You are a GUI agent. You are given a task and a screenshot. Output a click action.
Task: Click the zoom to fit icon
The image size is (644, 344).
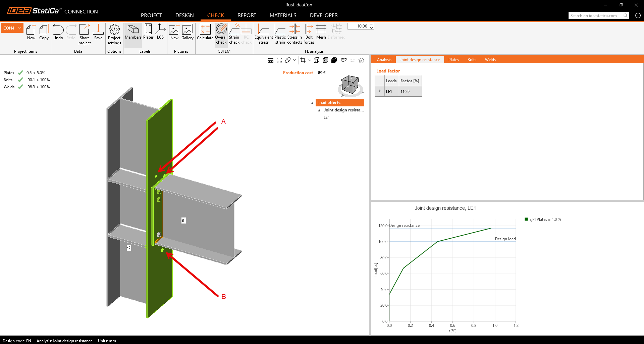279,60
